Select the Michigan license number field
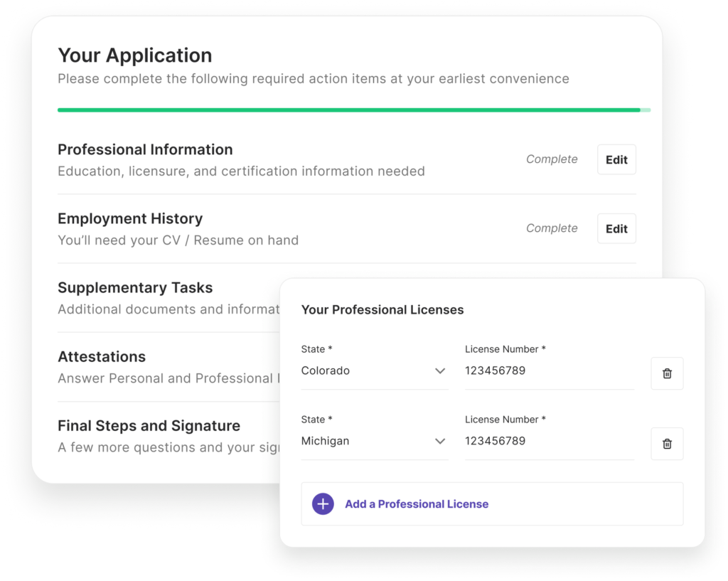The width and height of the screenshot is (728, 581). (x=548, y=442)
